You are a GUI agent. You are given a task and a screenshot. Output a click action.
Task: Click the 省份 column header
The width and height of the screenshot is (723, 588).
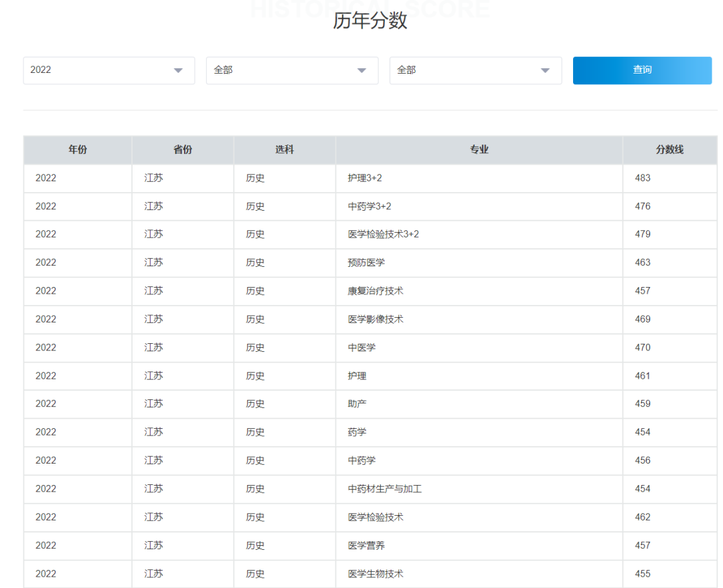tap(183, 150)
